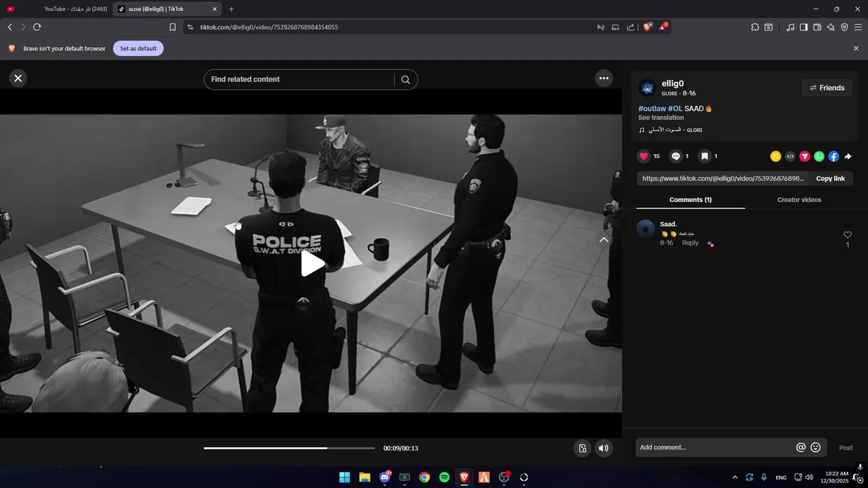Open Brave Rewards triangle icon
The height and width of the screenshot is (488, 868).
663,27
